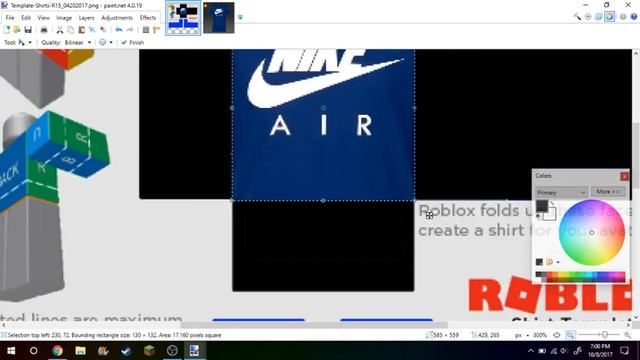Open the Quality Bilinear dropdown
This screenshot has width=640, height=360.
pos(78,42)
